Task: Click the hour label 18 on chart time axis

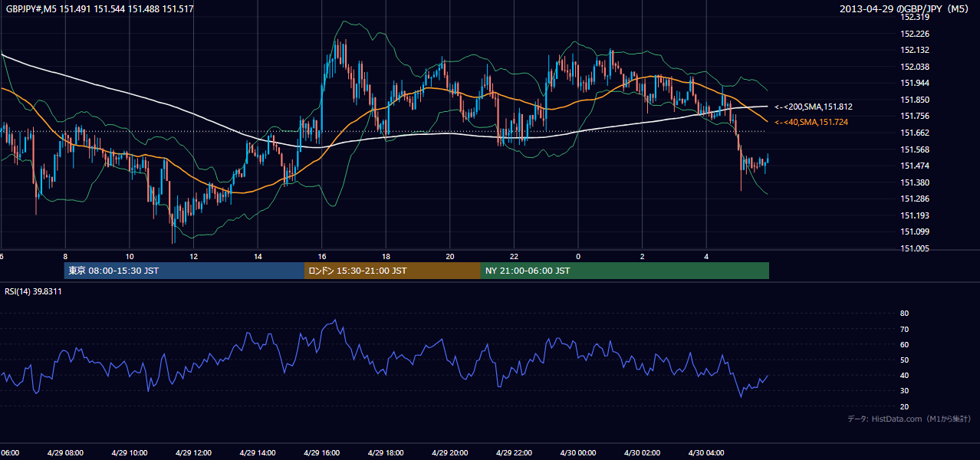Action: click(x=387, y=256)
